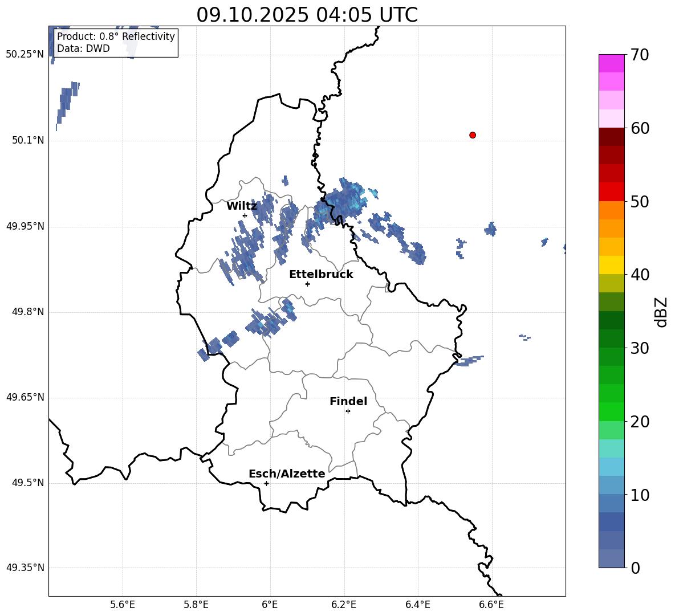Click the cross marker below Ettelbruck

307,284
